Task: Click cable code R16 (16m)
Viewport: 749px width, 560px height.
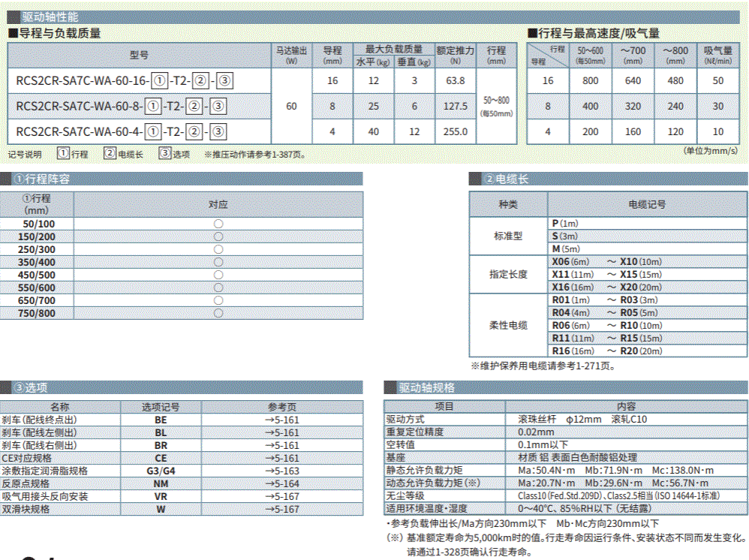Action: click(x=573, y=351)
